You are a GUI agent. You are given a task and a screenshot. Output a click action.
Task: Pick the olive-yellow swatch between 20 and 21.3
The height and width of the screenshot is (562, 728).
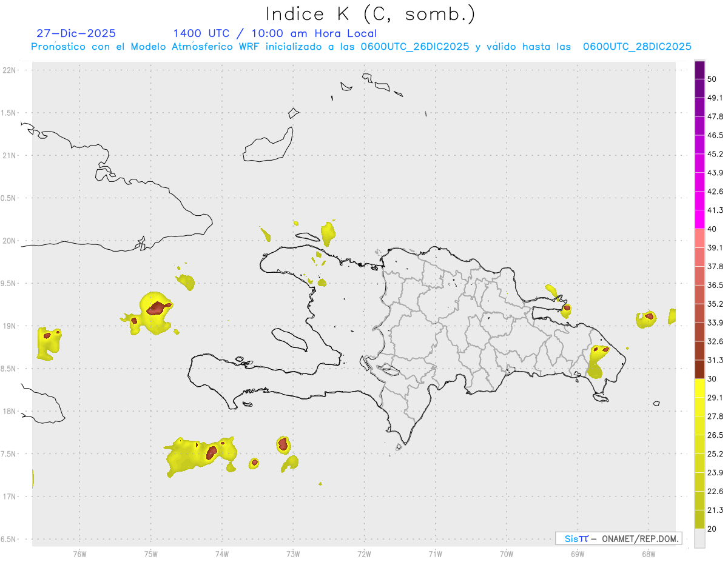coord(699,519)
